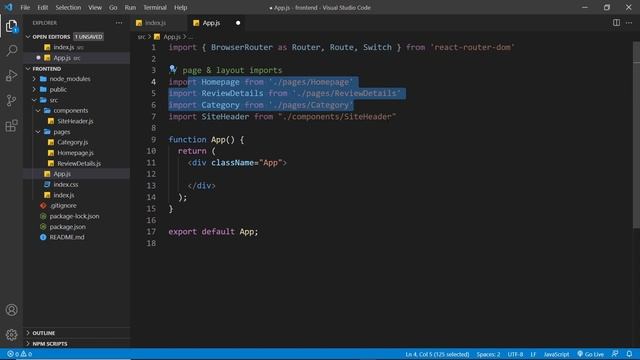Open Homepage.js in the file tree
Viewport: 640px width, 360px height.
click(77, 153)
